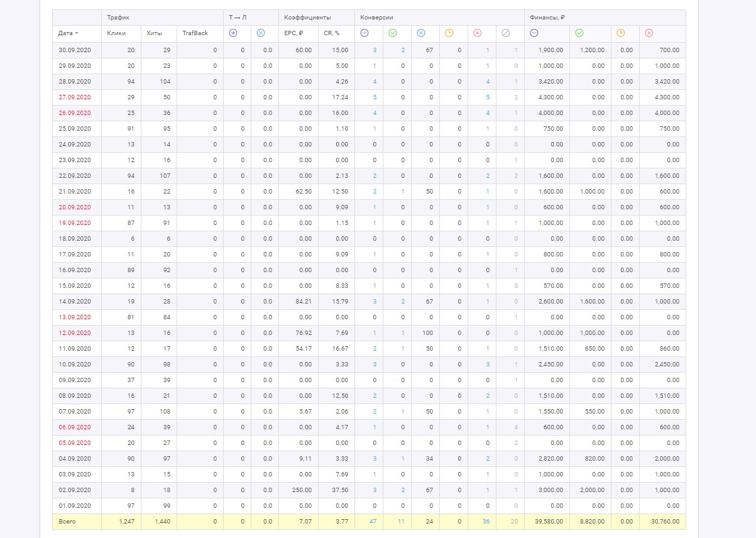The width and height of the screenshot is (756, 538).
Task: Click the Конверсии total (dots) icon header
Action: coord(364,33)
